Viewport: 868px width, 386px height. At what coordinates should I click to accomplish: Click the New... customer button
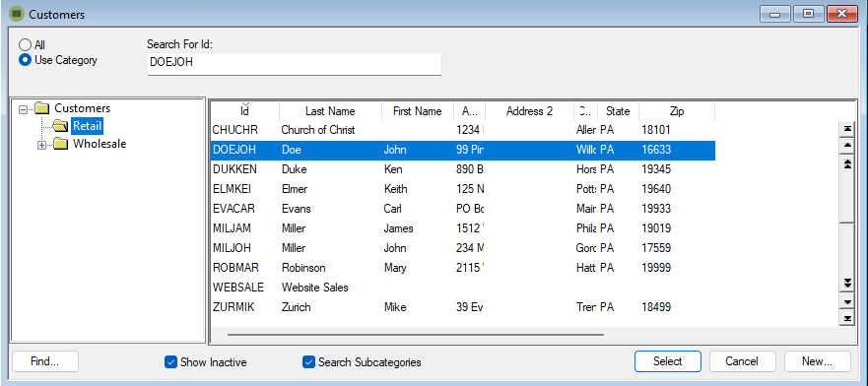817,361
